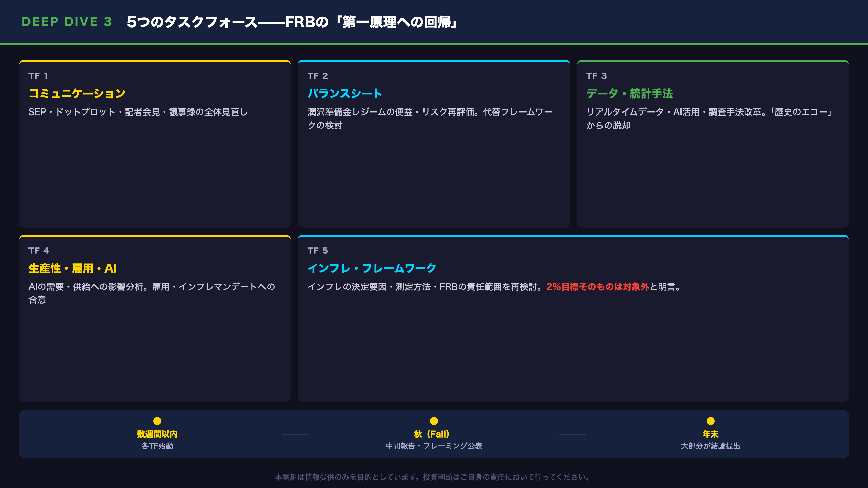868x488 pixels.
Task: Click the バランスシート heading
Action: tap(344, 94)
